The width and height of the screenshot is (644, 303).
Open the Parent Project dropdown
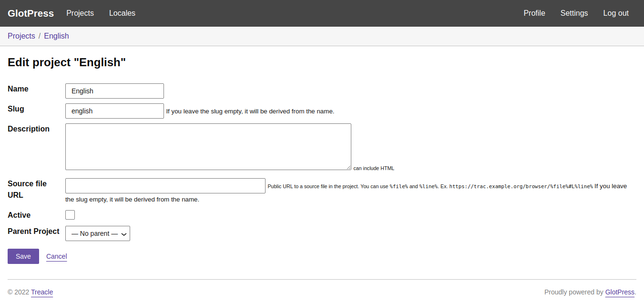[98, 233]
